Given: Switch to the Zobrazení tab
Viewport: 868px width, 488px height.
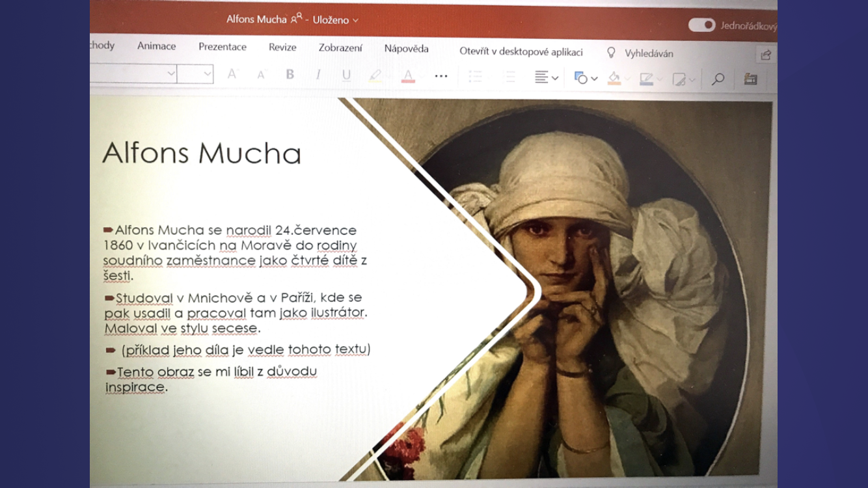Looking at the screenshot, I should (340, 47).
